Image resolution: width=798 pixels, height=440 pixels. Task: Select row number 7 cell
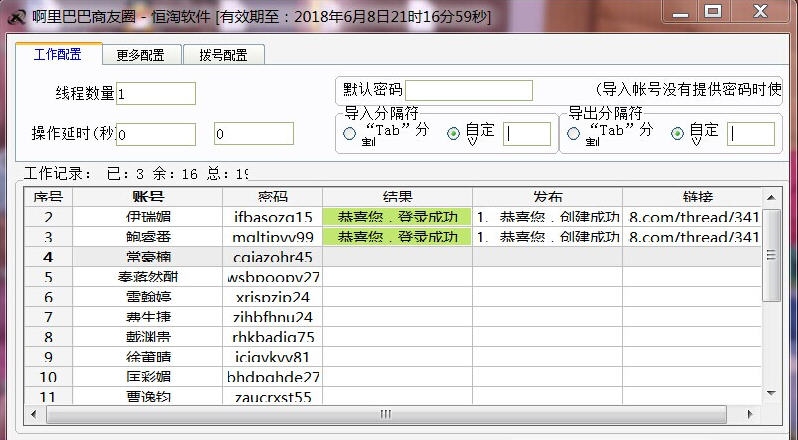[48, 317]
